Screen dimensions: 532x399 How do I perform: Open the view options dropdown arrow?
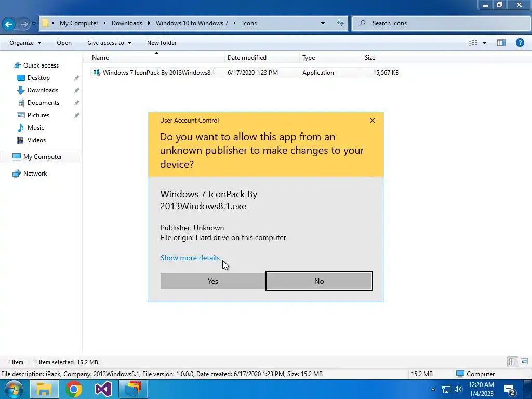click(x=485, y=43)
